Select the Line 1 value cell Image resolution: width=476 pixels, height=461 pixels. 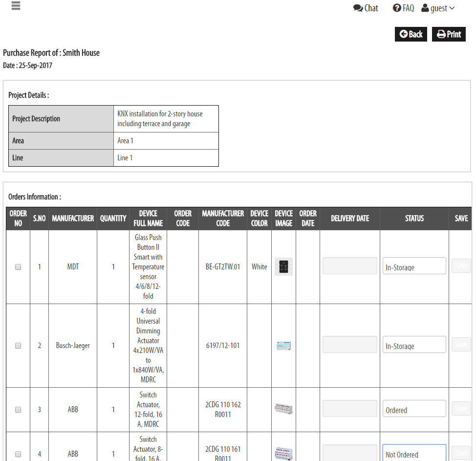click(166, 158)
